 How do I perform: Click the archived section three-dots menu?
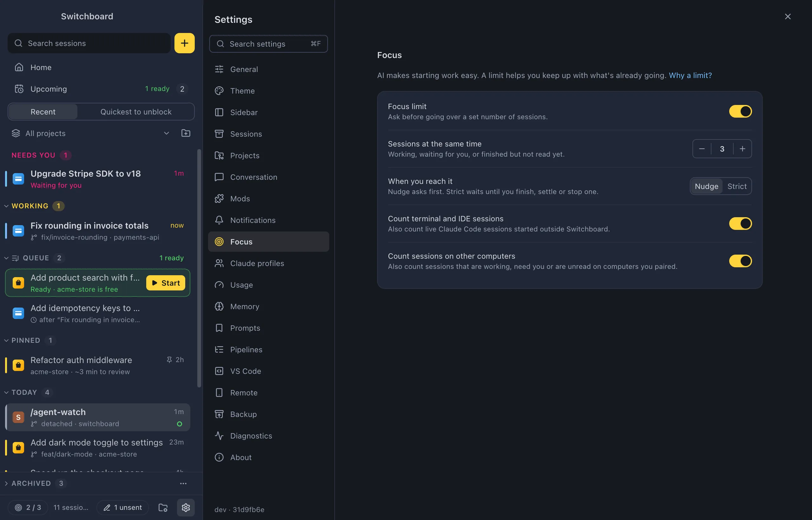(183, 483)
